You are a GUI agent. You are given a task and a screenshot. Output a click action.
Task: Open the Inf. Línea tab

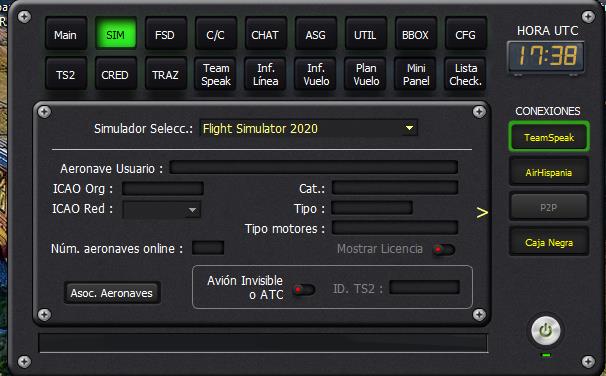coord(266,73)
